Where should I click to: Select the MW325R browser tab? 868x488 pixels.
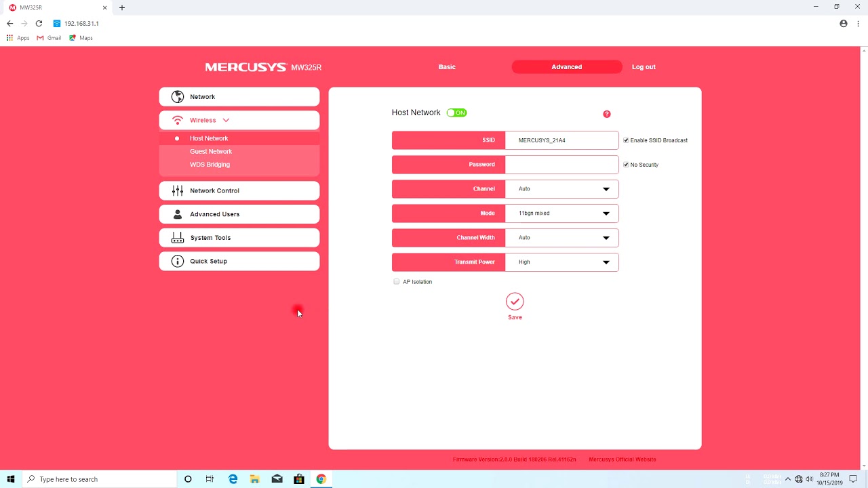click(58, 7)
